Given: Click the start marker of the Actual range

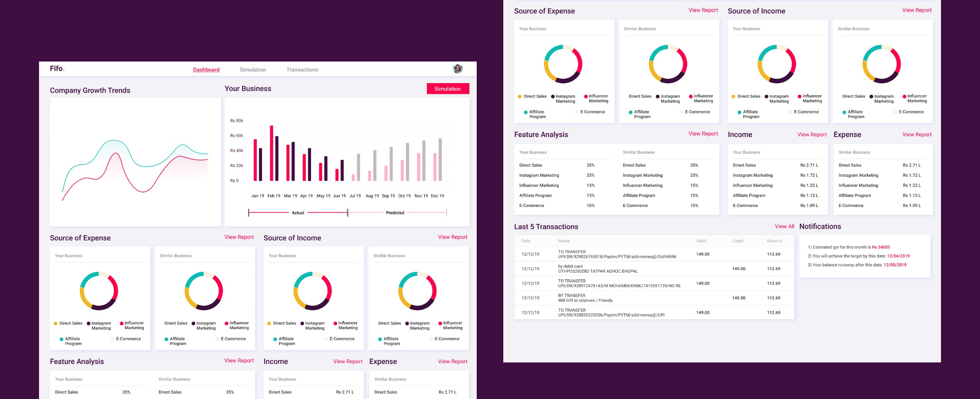Looking at the screenshot, I should click(x=249, y=213).
